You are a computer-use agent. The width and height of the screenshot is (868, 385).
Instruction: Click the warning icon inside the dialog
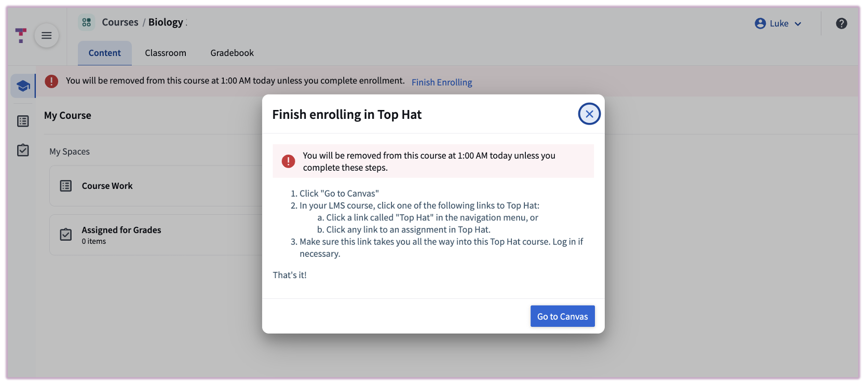point(289,161)
